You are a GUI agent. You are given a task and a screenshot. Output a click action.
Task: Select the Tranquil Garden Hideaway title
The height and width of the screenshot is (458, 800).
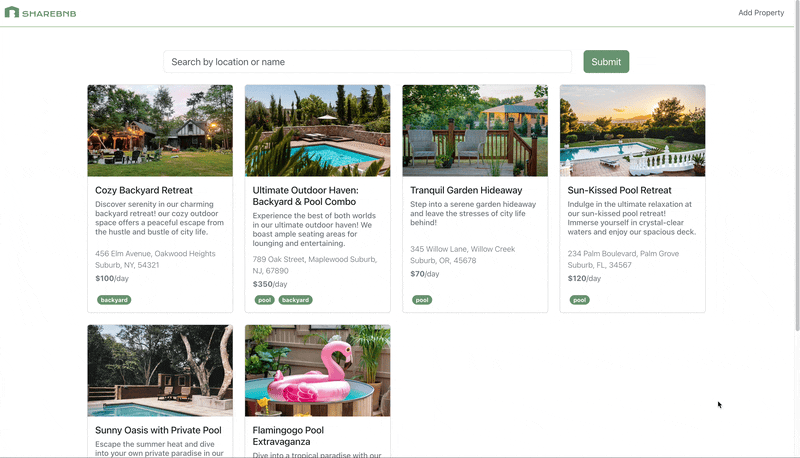click(466, 190)
